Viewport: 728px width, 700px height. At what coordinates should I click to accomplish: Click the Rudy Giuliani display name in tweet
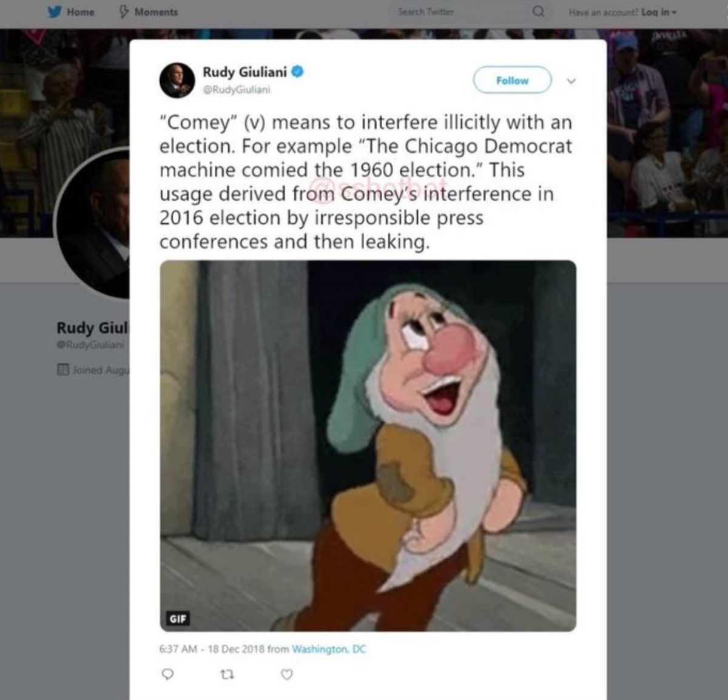click(244, 72)
